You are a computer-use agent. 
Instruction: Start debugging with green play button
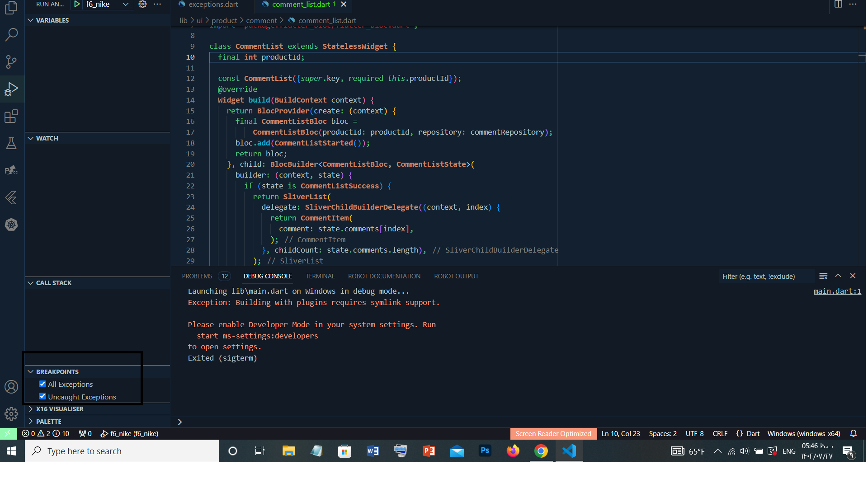[77, 4]
